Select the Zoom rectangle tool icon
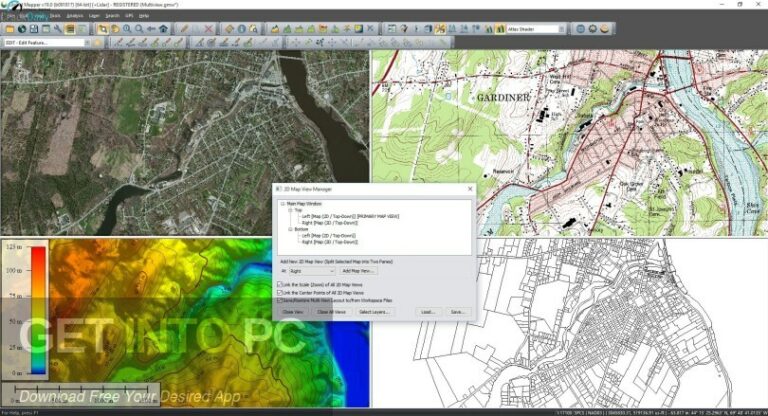Viewport: 768px width, 416px height. [x=103, y=29]
